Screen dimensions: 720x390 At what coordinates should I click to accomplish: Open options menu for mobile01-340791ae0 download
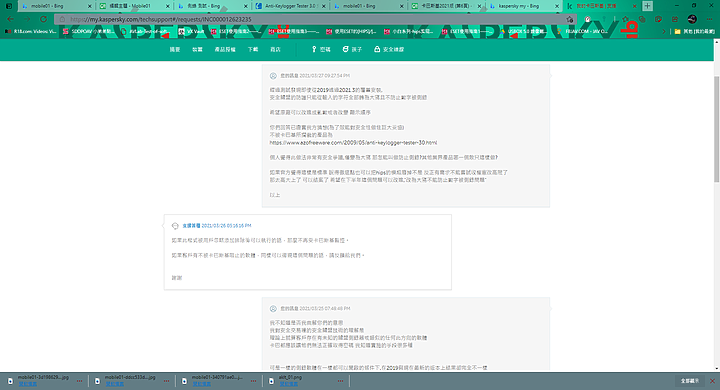point(253,381)
